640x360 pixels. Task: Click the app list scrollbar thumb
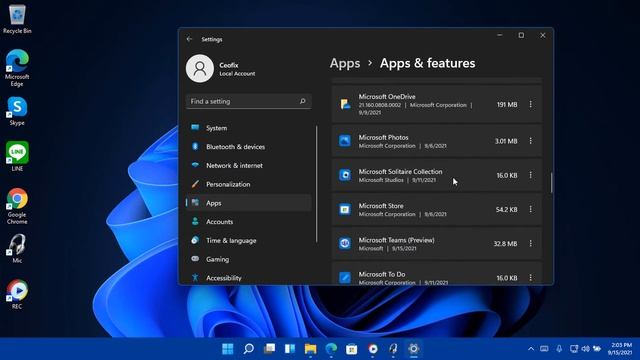pos(551,182)
